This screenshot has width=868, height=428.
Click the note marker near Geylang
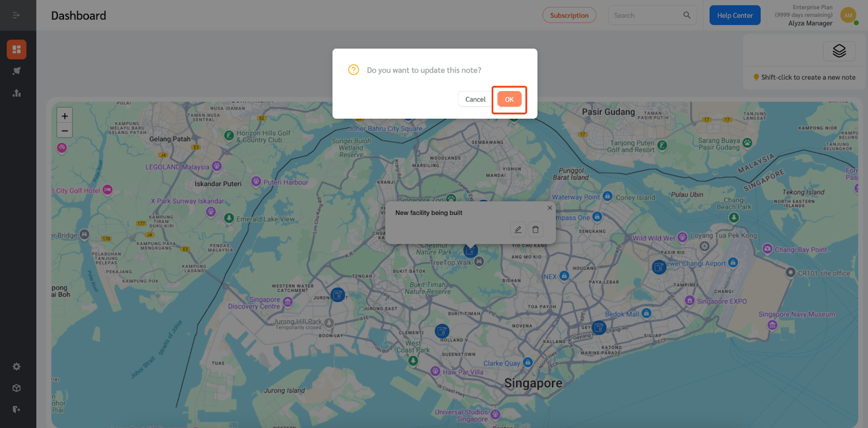tap(599, 328)
